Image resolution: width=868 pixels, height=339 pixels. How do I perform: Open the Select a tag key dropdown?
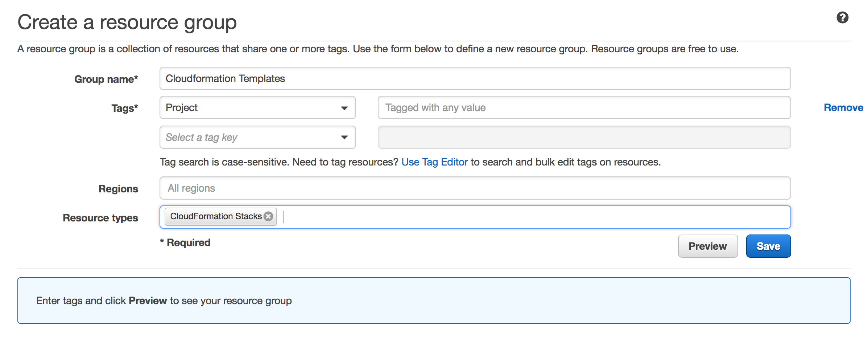click(x=257, y=137)
